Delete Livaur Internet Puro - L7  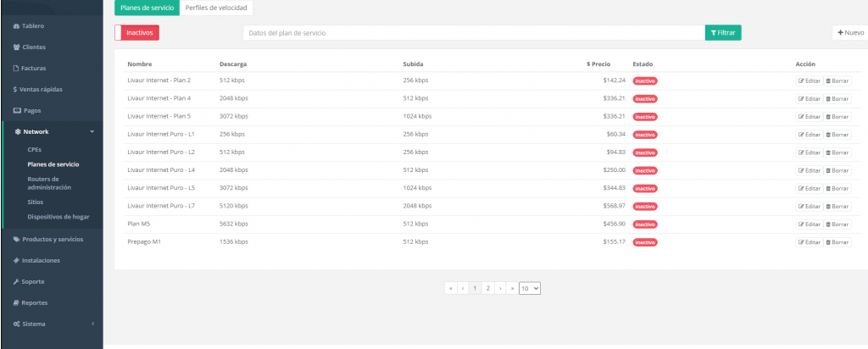(x=837, y=207)
